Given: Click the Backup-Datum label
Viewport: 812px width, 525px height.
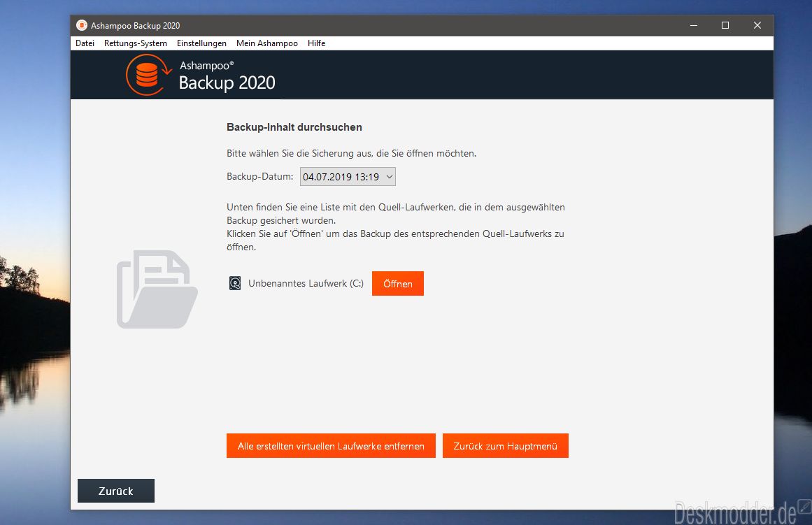Looking at the screenshot, I should pos(260,177).
